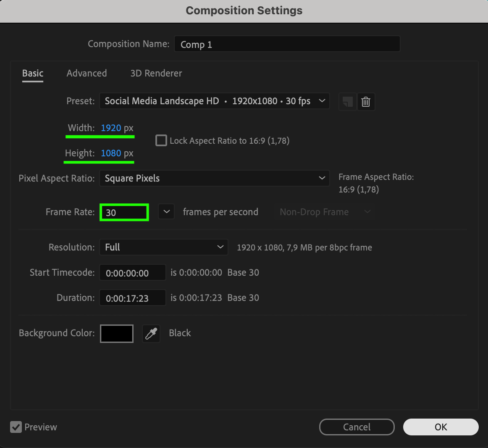Select the Basic tab
The width and height of the screenshot is (488, 448).
coord(33,73)
